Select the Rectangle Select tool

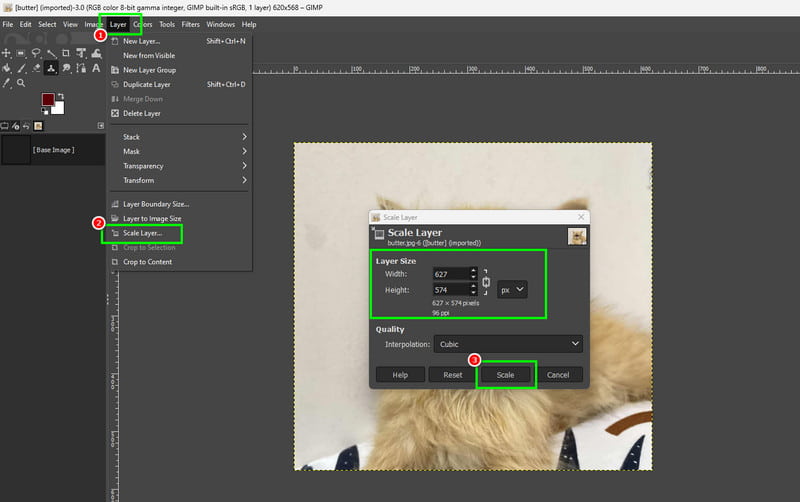click(21, 53)
